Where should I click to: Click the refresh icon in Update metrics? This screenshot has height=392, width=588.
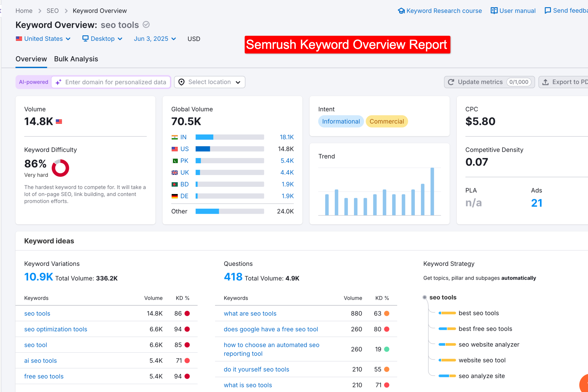[451, 82]
